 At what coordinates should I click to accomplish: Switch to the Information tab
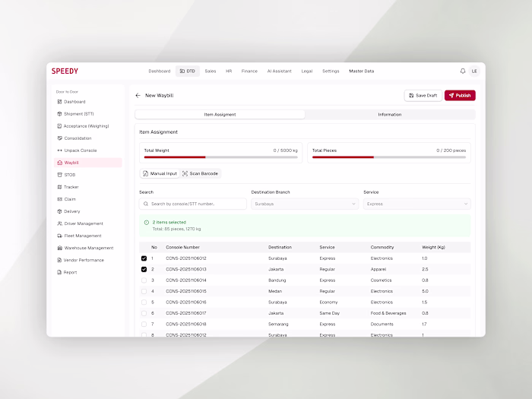point(389,115)
